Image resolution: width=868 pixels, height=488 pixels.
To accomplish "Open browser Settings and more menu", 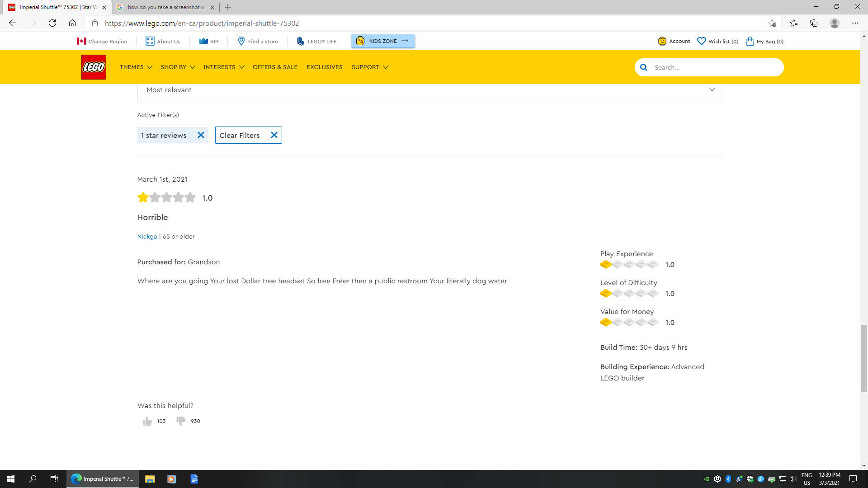I will pyautogui.click(x=855, y=23).
